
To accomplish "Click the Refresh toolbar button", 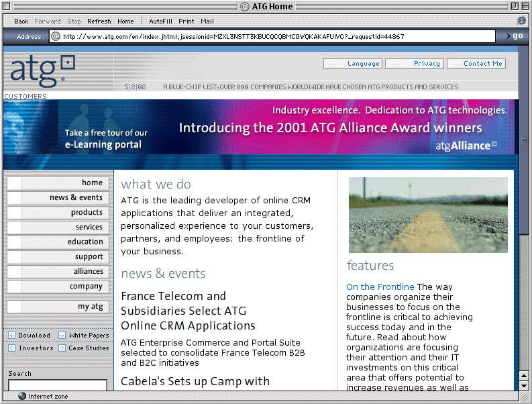I will (99, 21).
